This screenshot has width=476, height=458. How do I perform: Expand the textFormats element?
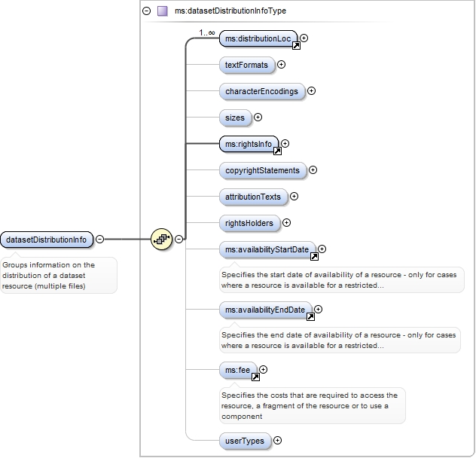click(282, 65)
